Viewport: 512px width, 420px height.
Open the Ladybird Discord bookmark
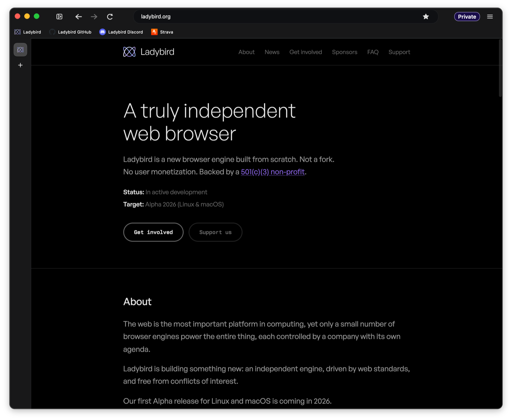point(121,32)
